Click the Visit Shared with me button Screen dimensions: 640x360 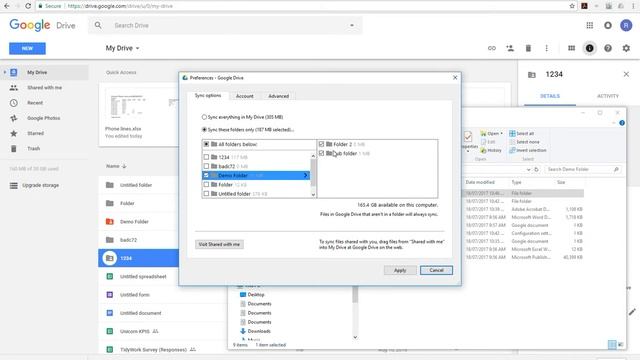coord(220,244)
